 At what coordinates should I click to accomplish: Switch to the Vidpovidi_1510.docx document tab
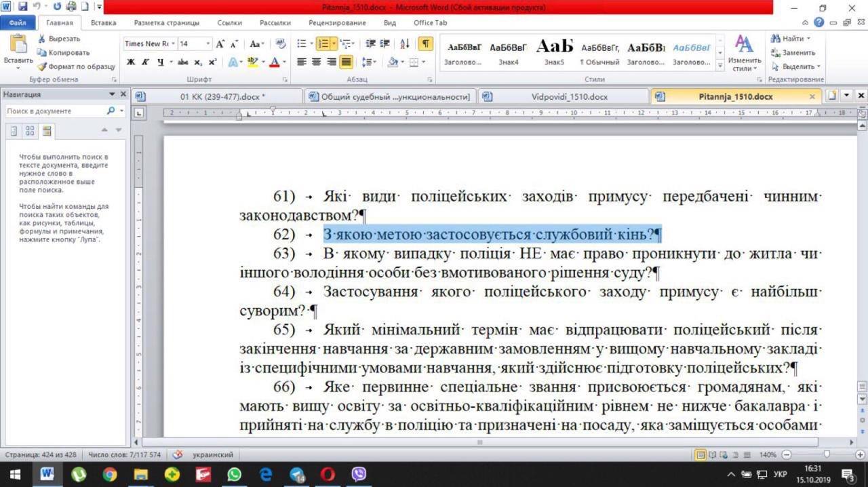pos(569,96)
